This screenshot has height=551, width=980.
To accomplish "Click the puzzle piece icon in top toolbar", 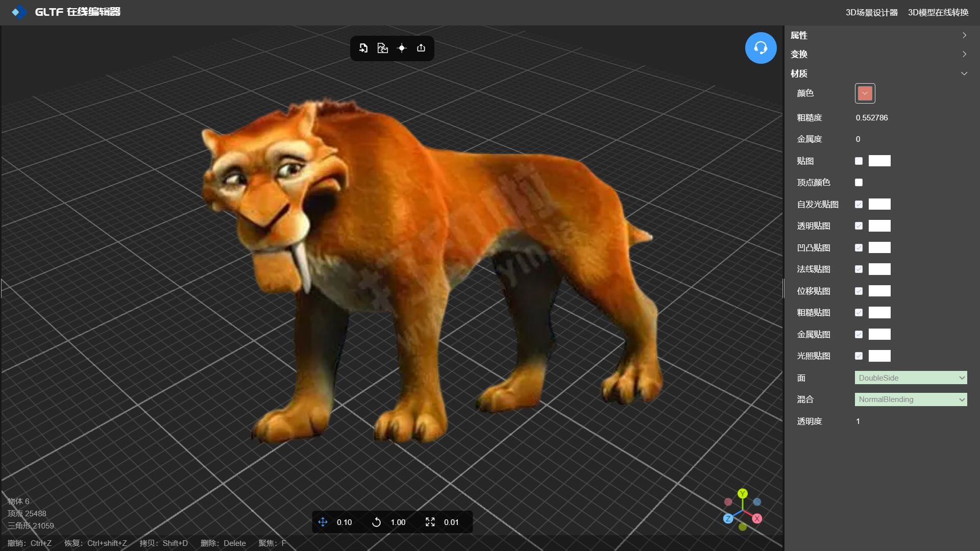I will 383,48.
